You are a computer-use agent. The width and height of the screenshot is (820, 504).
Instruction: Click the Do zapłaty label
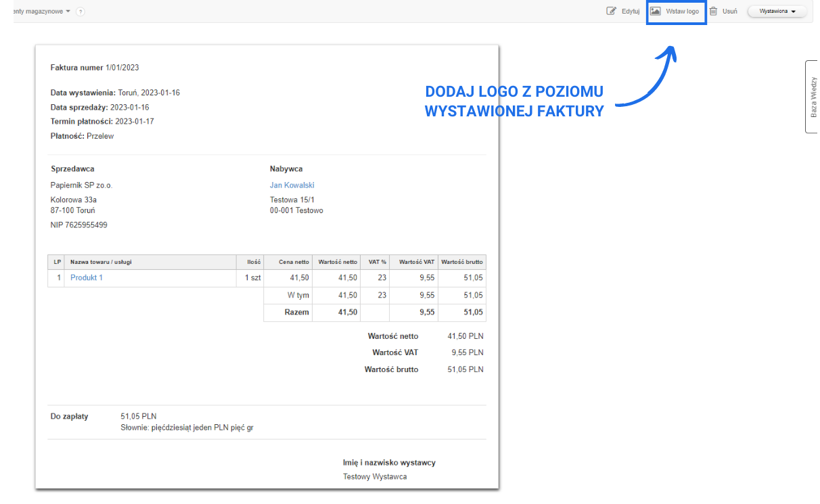click(70, 417)
